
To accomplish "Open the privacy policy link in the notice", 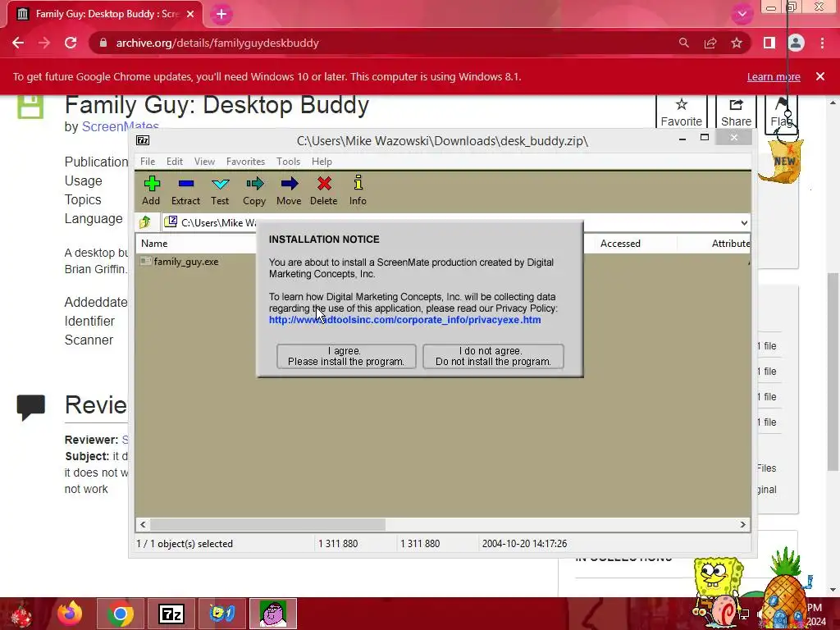I will (x=404, y=320).
